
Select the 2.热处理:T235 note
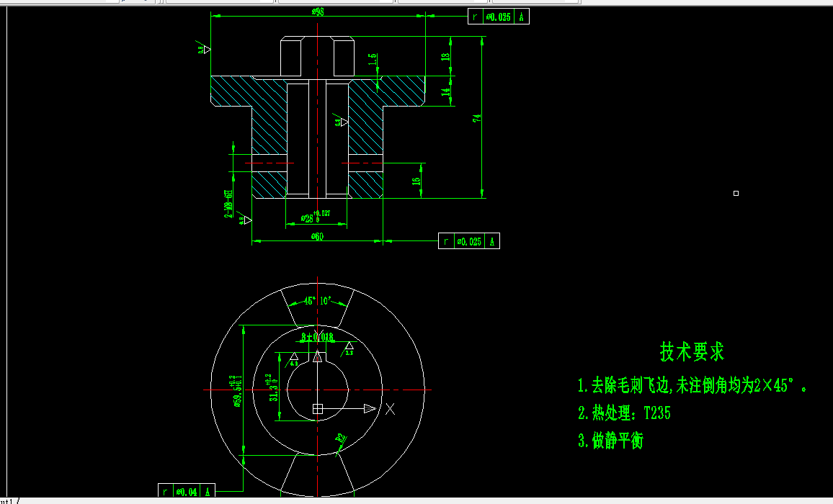pyautogui.click(x=624, y=413)
